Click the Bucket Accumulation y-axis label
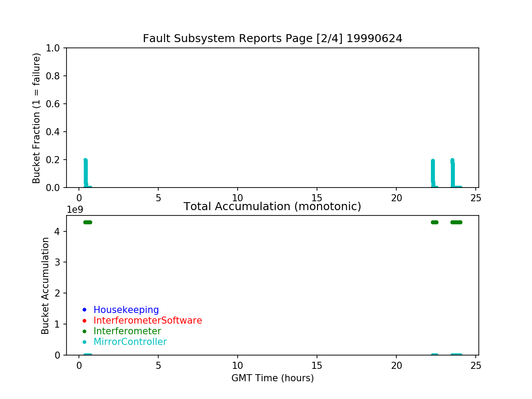 (x=45, y=286)
